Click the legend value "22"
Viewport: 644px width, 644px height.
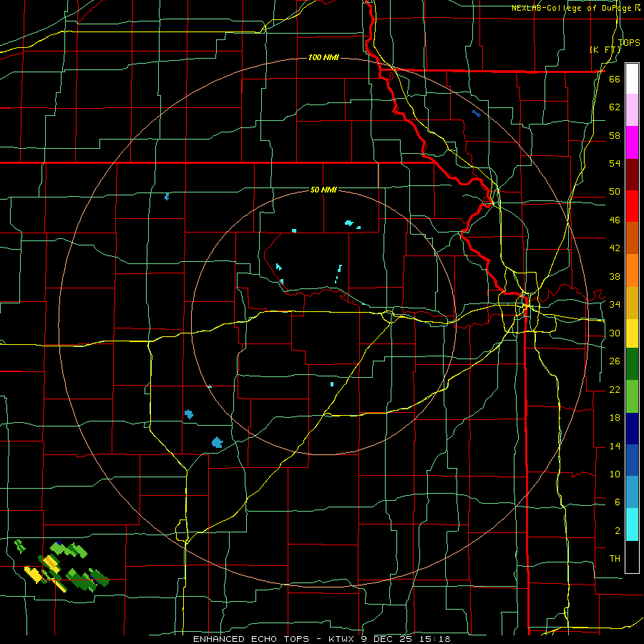point(615,389)
